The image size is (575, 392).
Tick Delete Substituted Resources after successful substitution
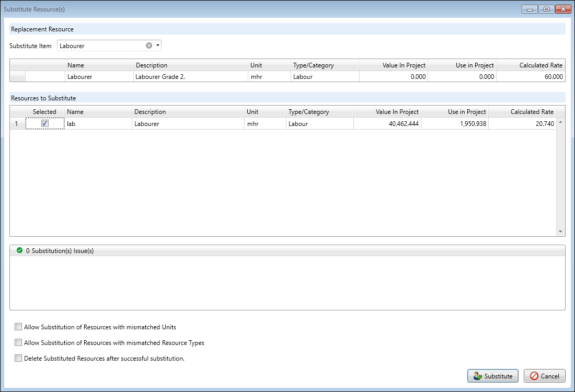tap(19, 359)
